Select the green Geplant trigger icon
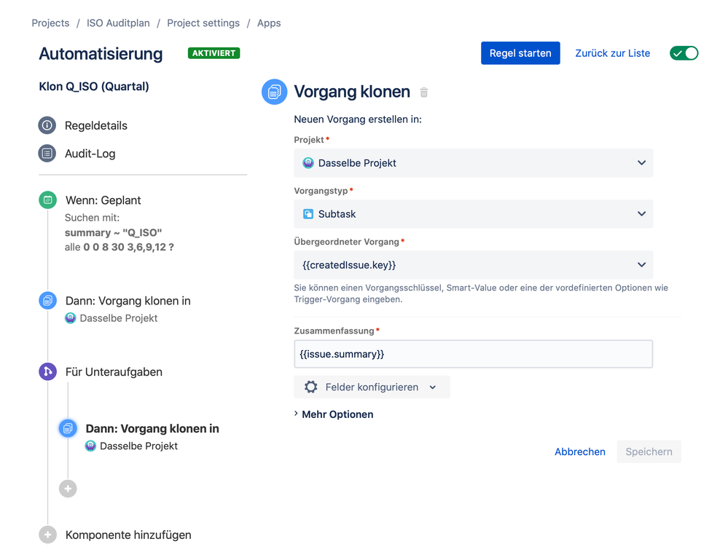The image size is (728, 560). coord(47,200)
